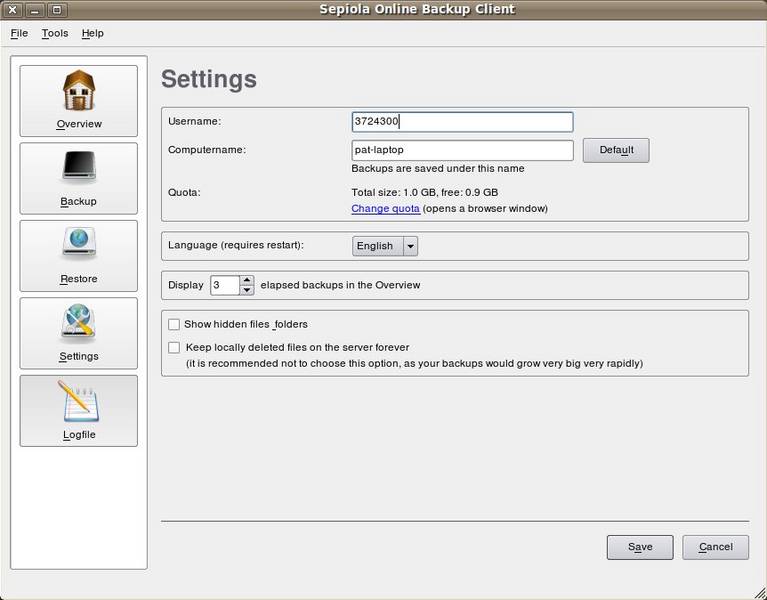The image size is (767, 600).
Task: Reset computername with Default button
Action: coord(616,150)
